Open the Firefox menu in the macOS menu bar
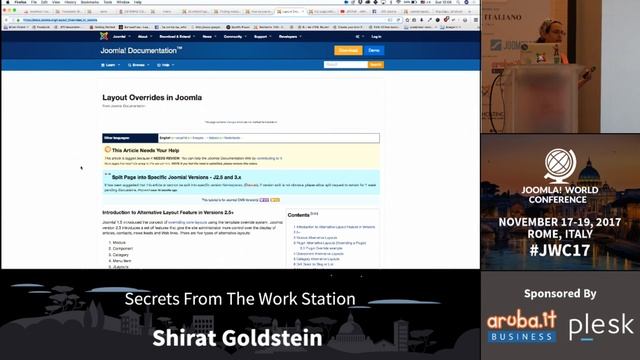 tap(20, 2)
